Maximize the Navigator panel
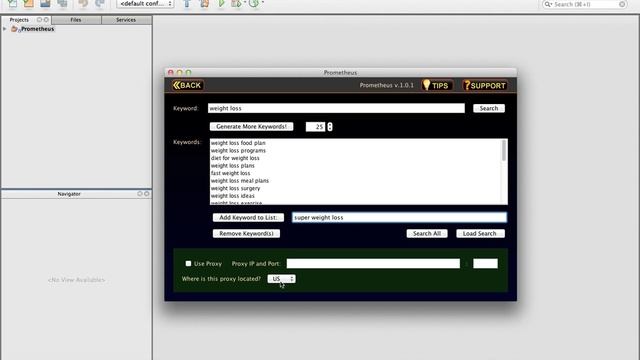 [147, 194]
